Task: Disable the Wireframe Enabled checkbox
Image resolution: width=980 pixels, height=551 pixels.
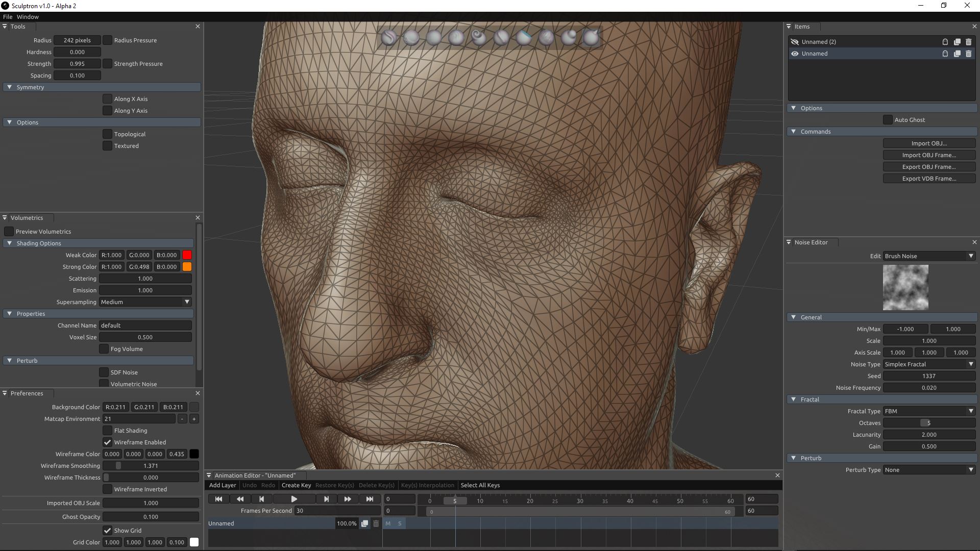Action: 107,442
